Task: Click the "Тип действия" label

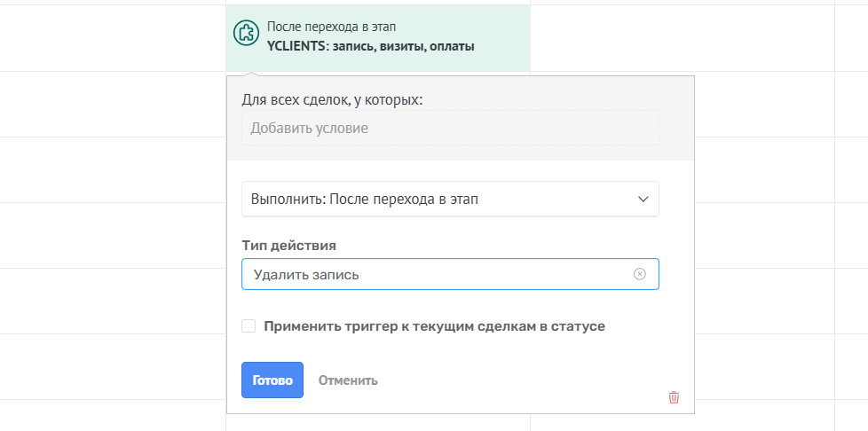Action: (x=289, y=245)
